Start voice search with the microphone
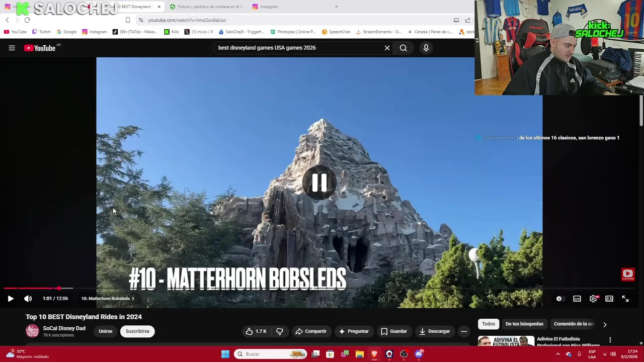The image size is (644, 362). coord(426,48)
